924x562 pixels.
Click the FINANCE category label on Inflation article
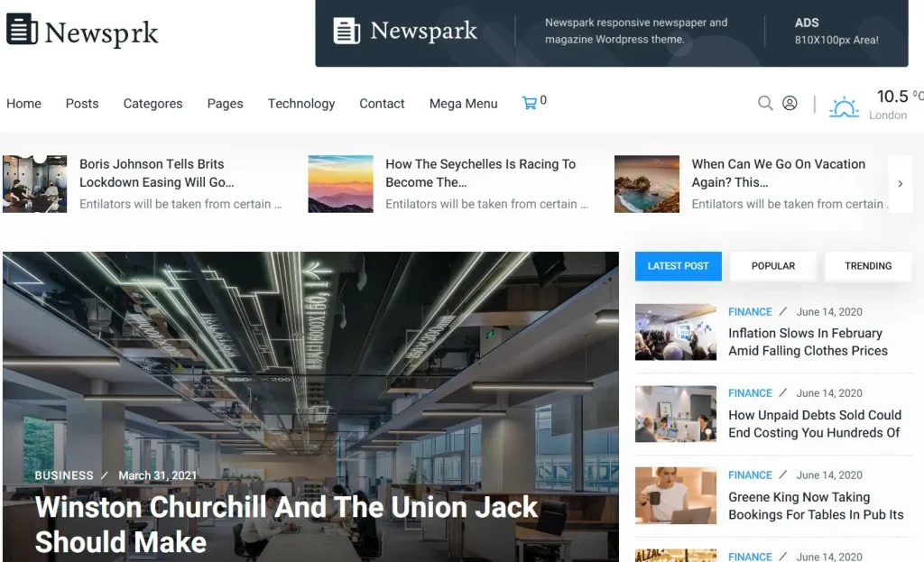[x=750, y=311]
